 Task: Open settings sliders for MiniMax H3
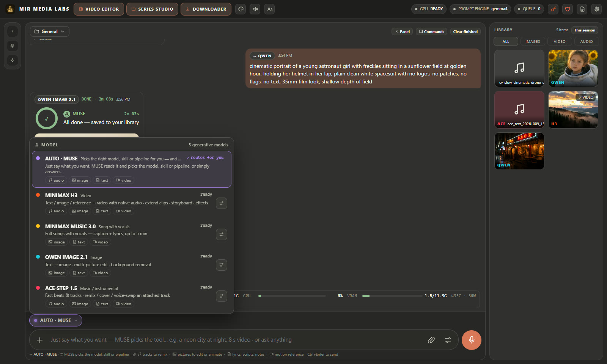pyautogui.click(x=222, y=203)
